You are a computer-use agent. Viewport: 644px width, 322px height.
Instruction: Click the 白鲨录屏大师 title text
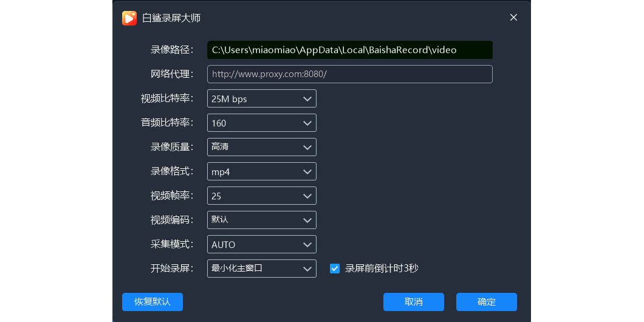171,18
